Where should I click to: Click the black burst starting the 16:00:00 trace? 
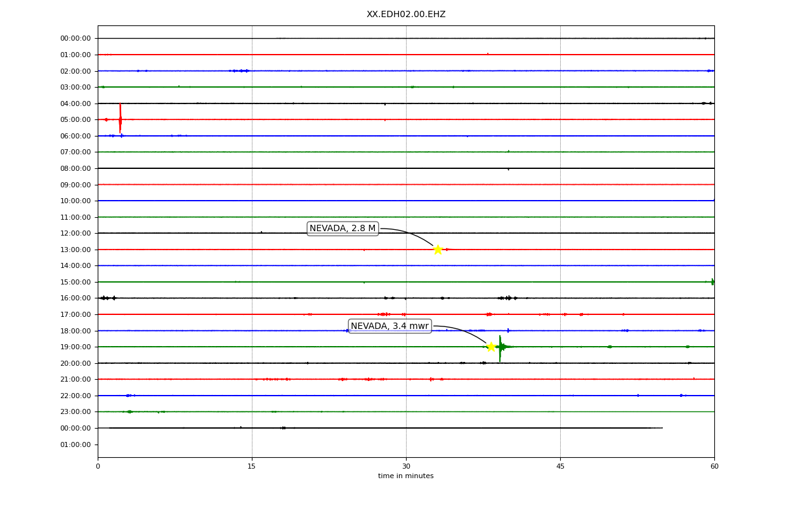[x=107, y=298]
